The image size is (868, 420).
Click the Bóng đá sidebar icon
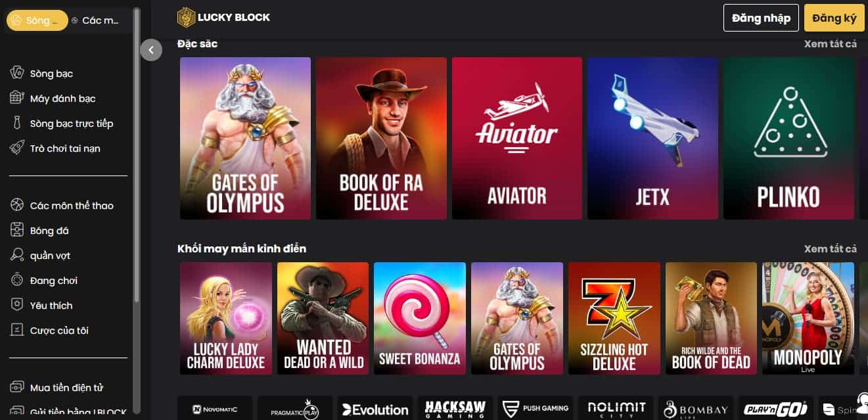pos(17,230)
